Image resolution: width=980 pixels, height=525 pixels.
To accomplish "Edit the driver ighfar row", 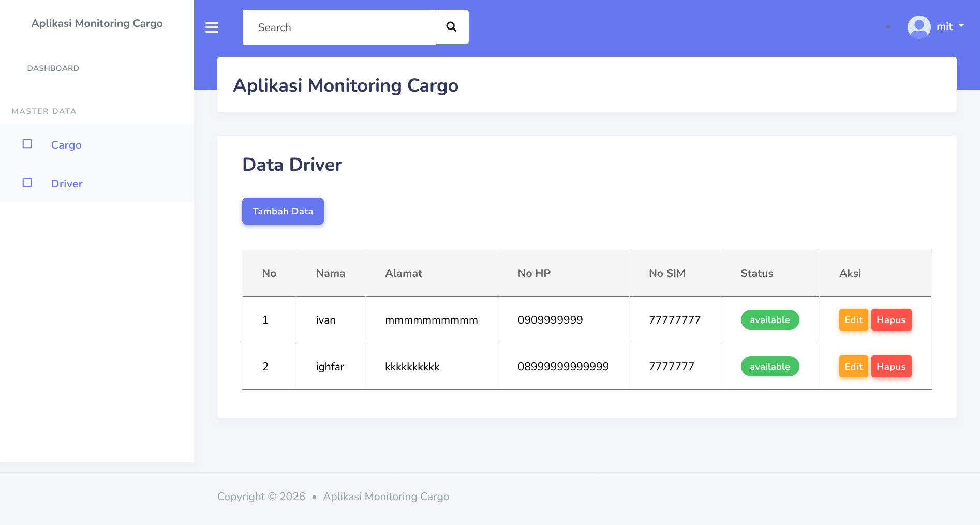I will tap(853, 367).
